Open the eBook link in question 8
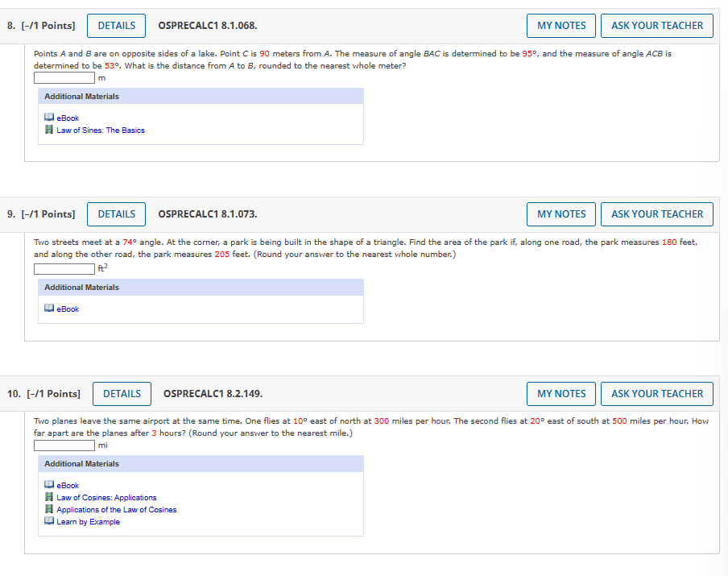 click(x=68, y=118)
